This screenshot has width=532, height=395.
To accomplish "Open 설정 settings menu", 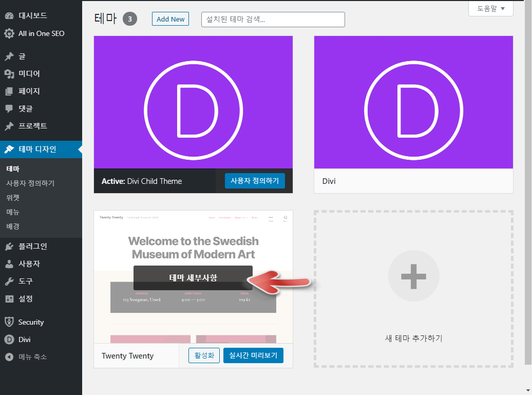I will [26, 298].
